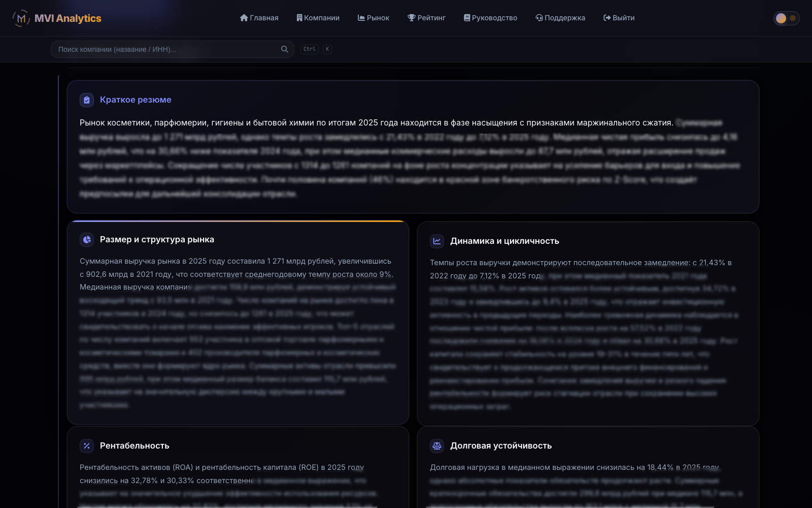Open the Рынок market menu item
The width and height of the screenshot is (812, 508).
[374, 18]
